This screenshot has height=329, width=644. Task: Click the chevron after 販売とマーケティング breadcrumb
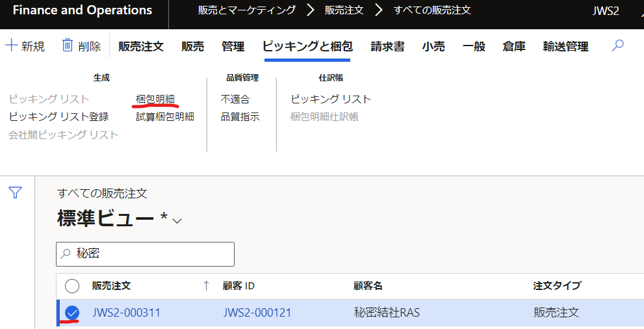311,10
